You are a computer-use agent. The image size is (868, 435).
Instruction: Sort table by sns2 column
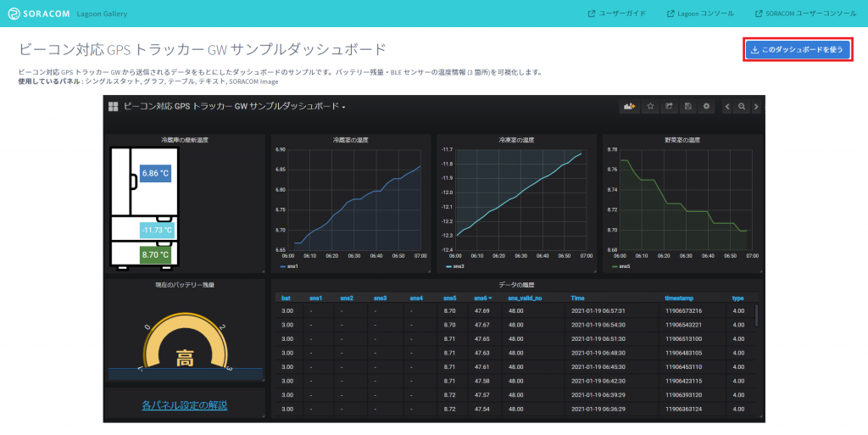coord(347,298)
